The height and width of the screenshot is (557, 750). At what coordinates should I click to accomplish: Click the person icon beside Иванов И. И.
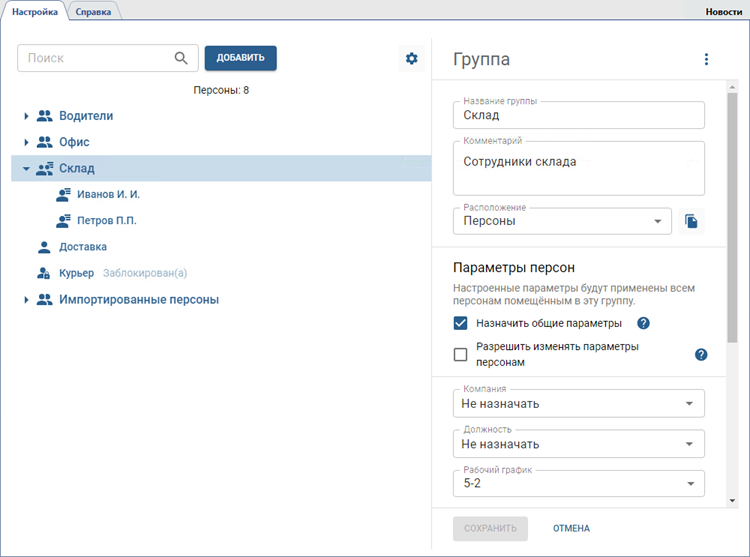point(63,194)
